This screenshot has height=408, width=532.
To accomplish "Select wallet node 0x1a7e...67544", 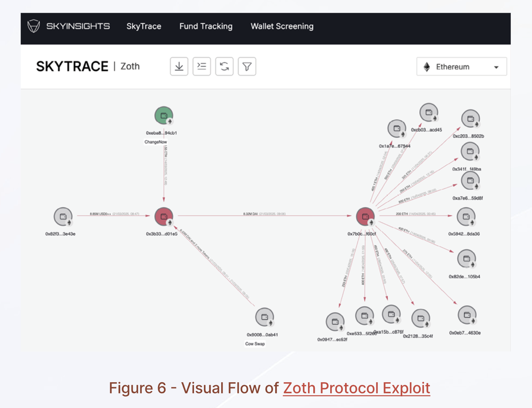I will pos(397,129).
